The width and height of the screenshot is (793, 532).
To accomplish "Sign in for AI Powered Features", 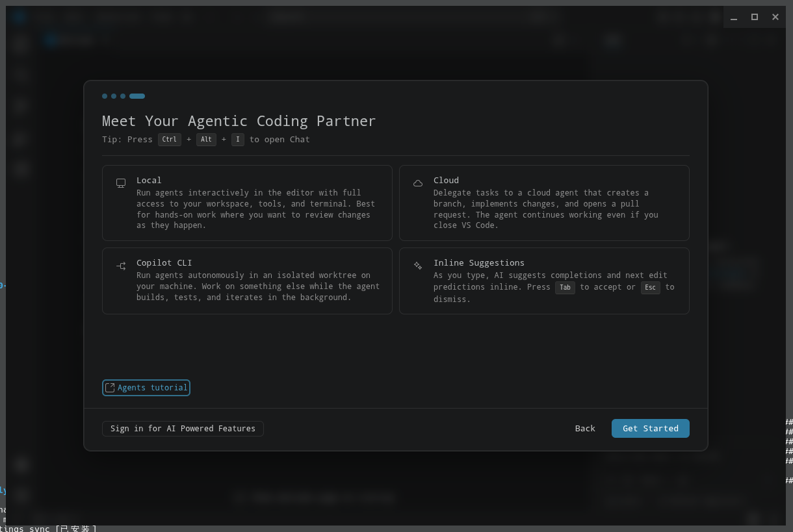I will (183, 429).
